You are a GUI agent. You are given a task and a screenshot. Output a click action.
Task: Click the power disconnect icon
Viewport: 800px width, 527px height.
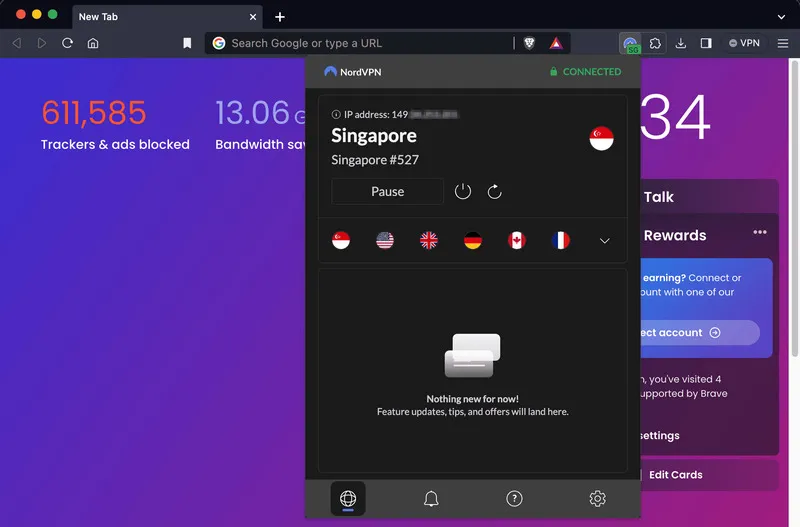[x=462, y=191]
